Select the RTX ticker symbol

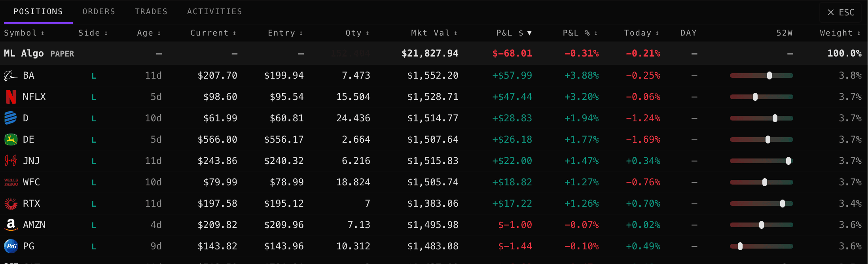coord(32,204)
